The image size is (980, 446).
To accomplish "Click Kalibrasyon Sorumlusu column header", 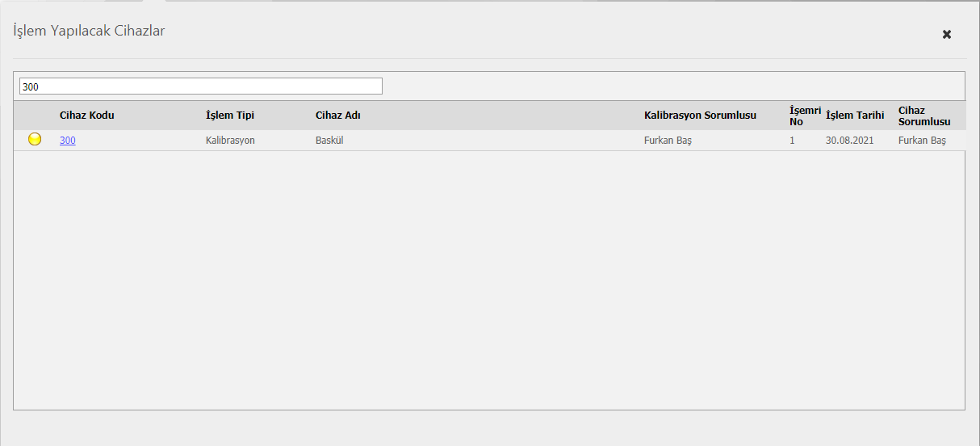I will pyautogui.click(x=700, y=116).
